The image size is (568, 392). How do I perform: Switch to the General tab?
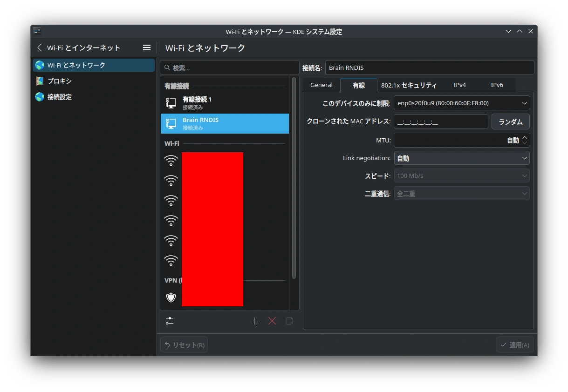click(322, 85)
